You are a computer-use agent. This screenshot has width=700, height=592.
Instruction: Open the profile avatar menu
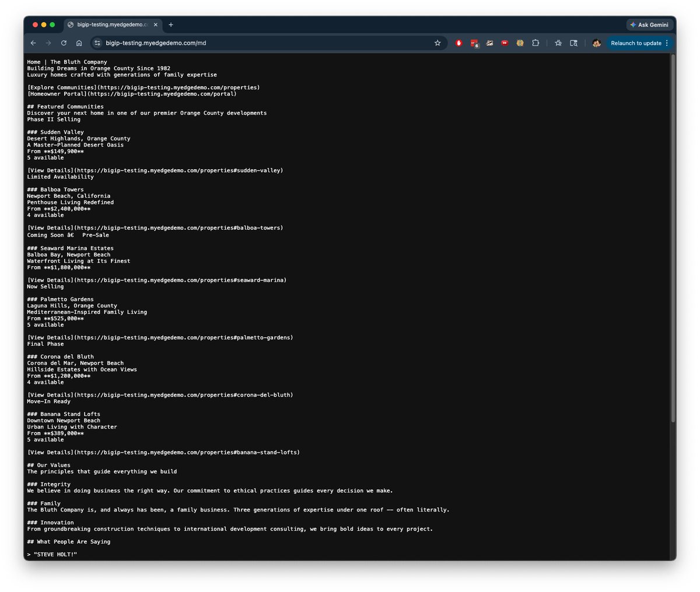(x=596, y=43)
